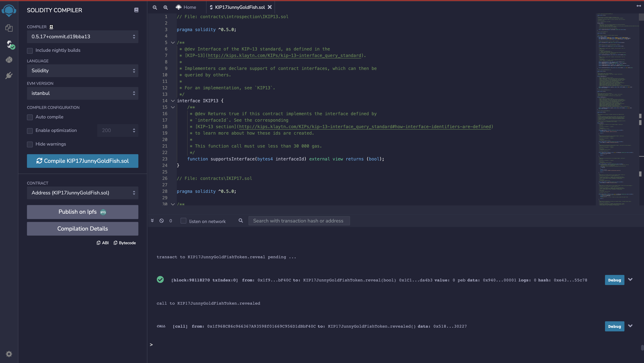Open the File explorers sidebar icon

point(9,28)
